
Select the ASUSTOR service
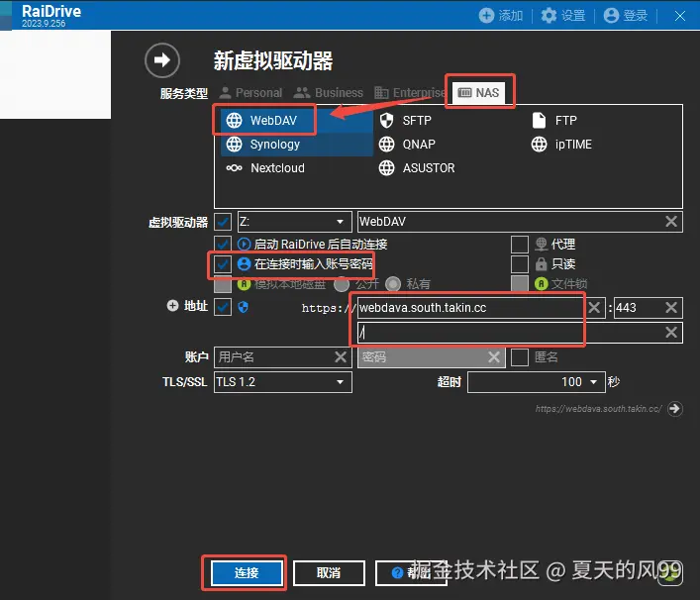pos(417,168)
